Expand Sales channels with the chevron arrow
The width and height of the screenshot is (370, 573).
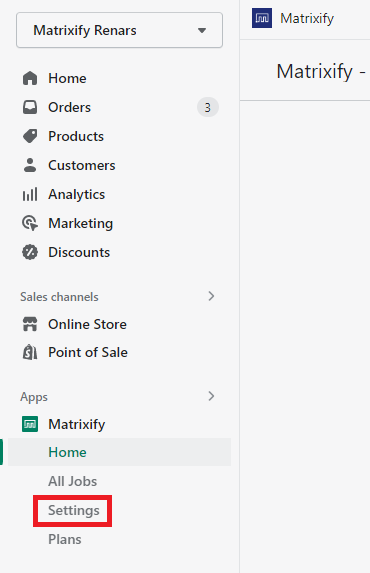[x=211, y=296]
